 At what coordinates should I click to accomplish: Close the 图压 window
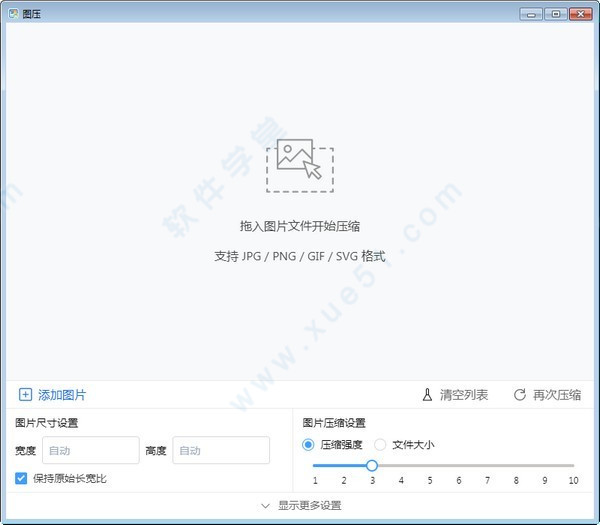click(x=581, y=14)
